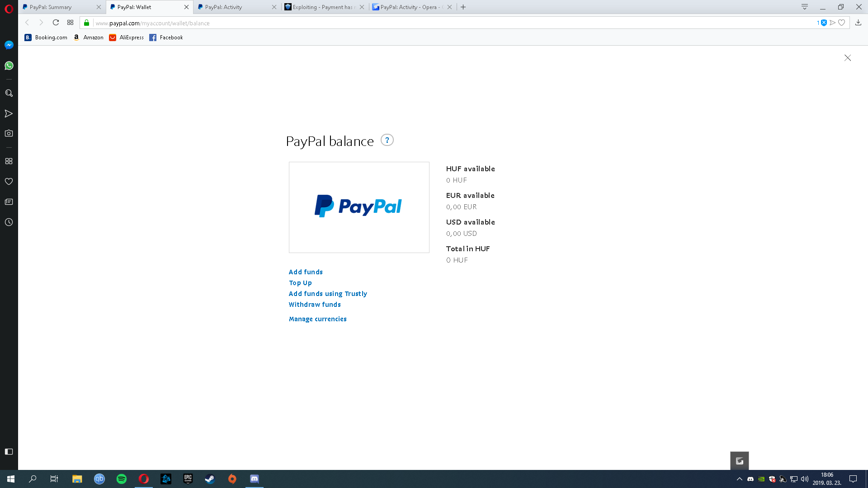Click the Top Up link
This screenshot has width=868, height=488.
300,283
